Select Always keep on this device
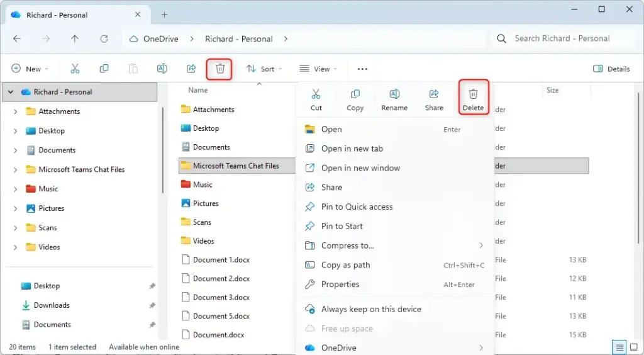The height and width of the screenshot is (355, 644). click(395, 309)
